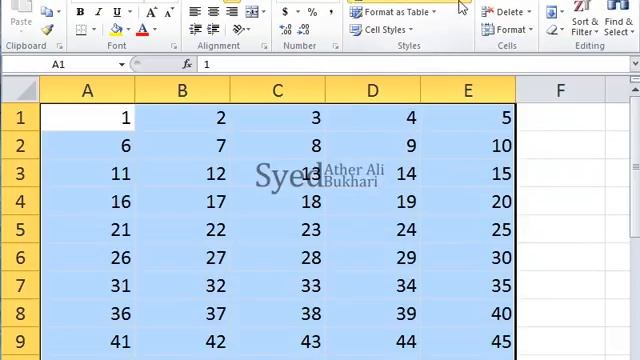Click Decrease Indent icon
Screen dimensions: 640x360
[x=196, y=30]
